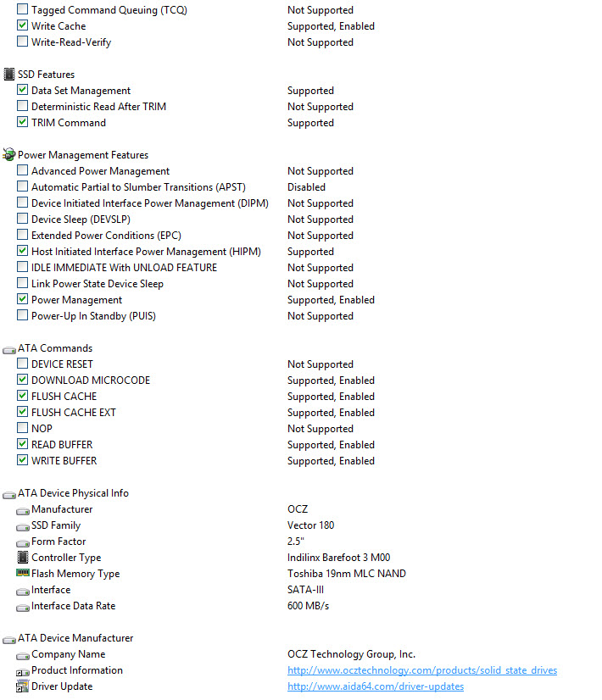This screenshot has height=700, width=602.
Task: Toggle the APST transitions checkbox
Action: [22, 186]
